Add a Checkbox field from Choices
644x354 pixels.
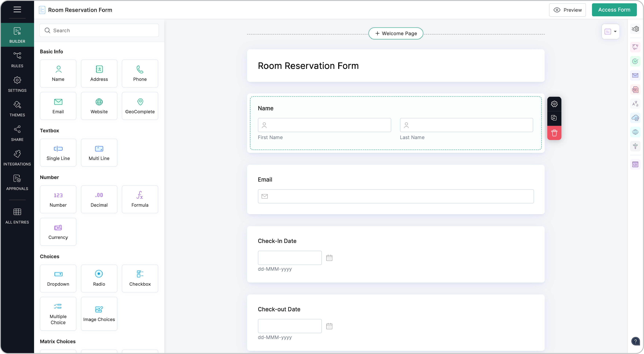pyautogui.click(x=140, y=278)
